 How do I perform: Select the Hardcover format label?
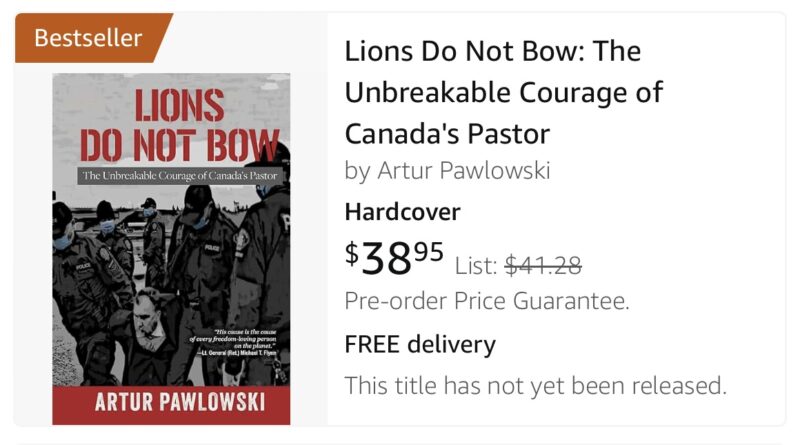pos(403,212)
